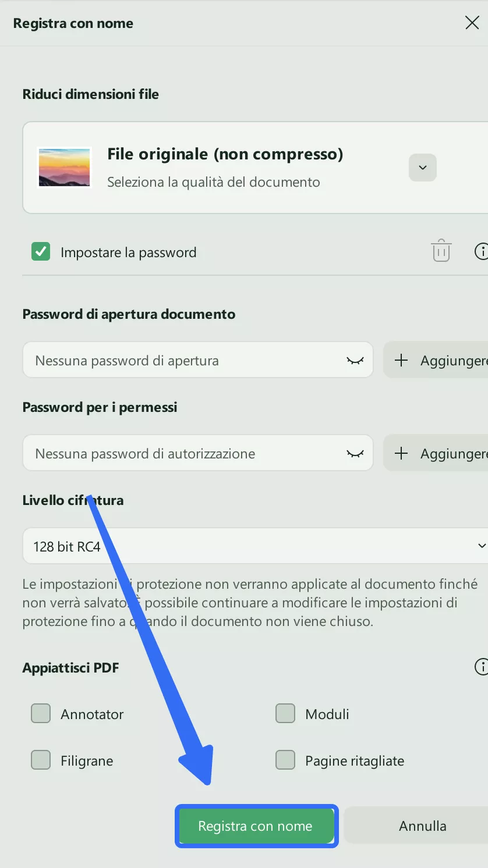Click the Nessuna password di apertura field

pos(175,360)
